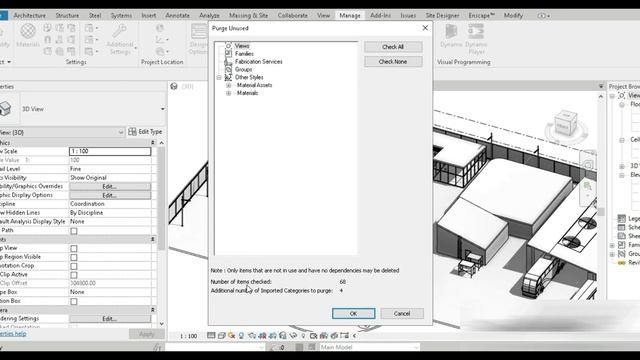Expand the Materials node in purge tree
The image size is (640, 360).
point(228,93)
